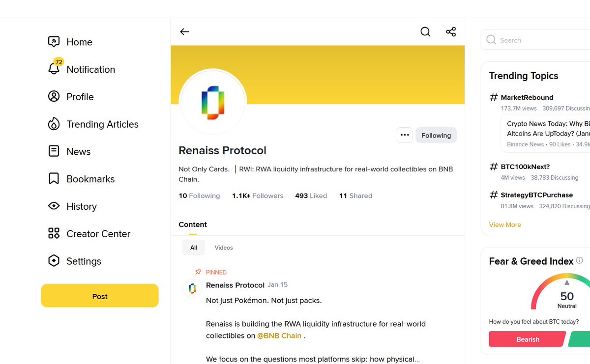Viewport: 590px width, 364px height.
Task: Click the Creator Center grid icon
Action: pyautogui.click(x=54, y=233)
